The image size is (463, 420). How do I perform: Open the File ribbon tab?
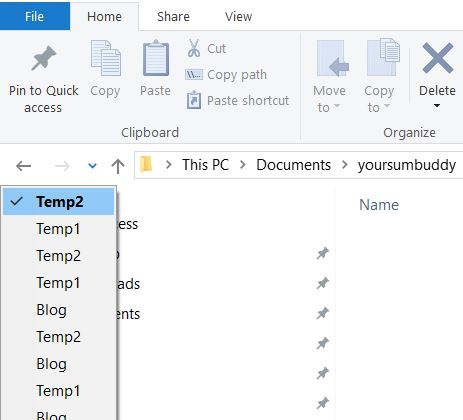(x=35, y=16)
